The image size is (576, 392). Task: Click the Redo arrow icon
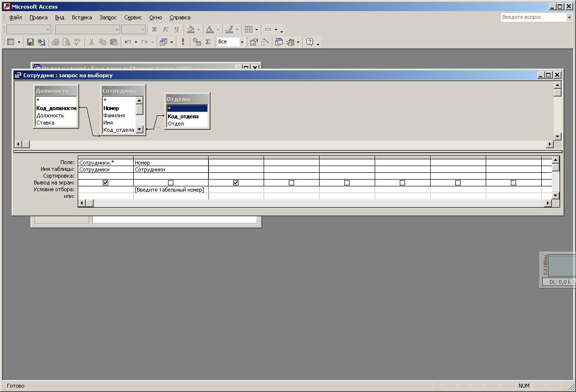tap(144, 42)
